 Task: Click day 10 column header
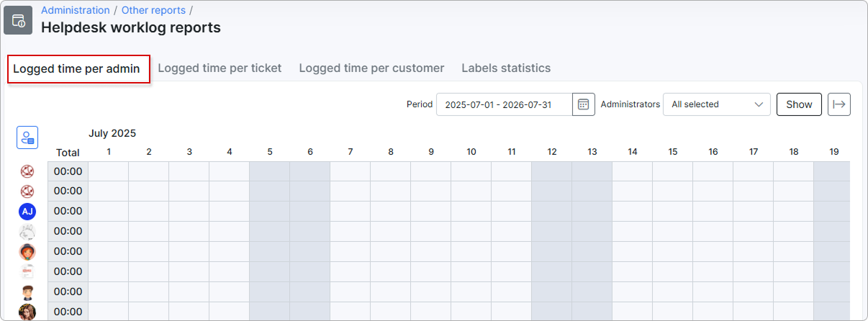click(x=471, y=152)
